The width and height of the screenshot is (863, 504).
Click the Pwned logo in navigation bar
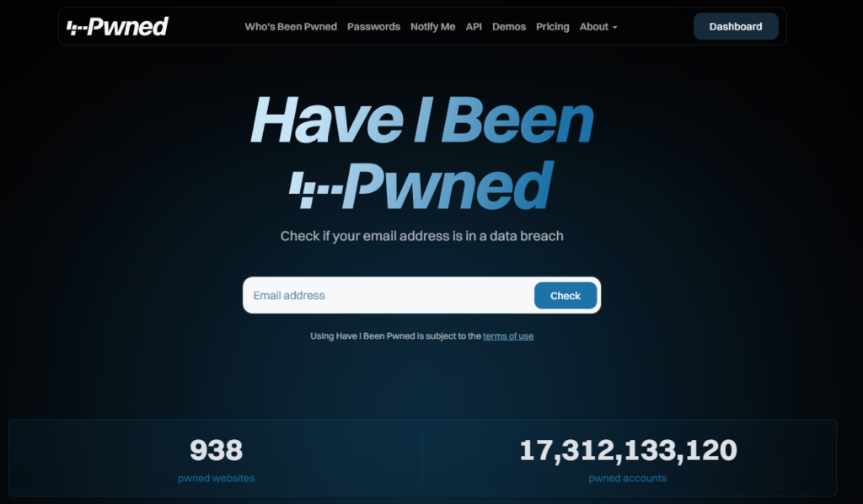(x=117, y=26)
